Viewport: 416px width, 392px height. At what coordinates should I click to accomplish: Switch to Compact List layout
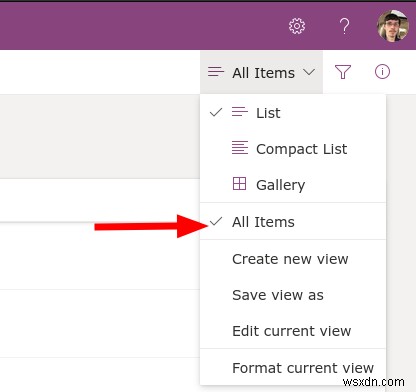(293, 149)
